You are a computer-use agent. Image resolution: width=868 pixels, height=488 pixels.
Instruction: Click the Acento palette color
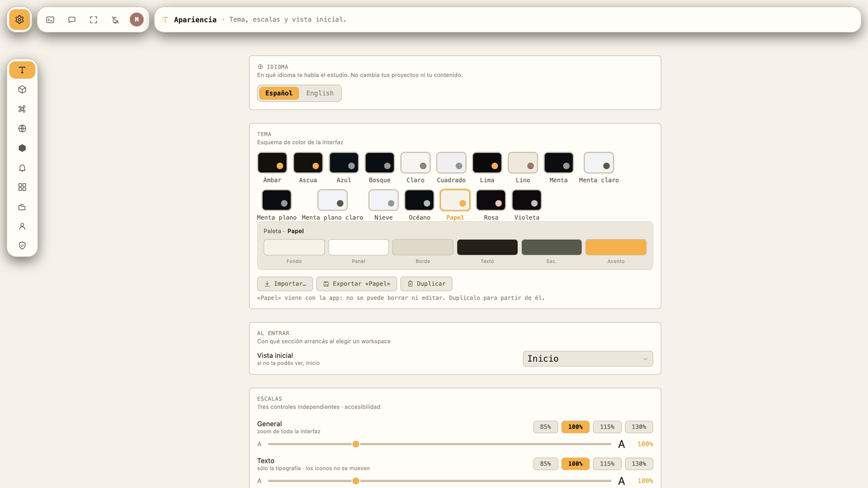click(616, 247)
